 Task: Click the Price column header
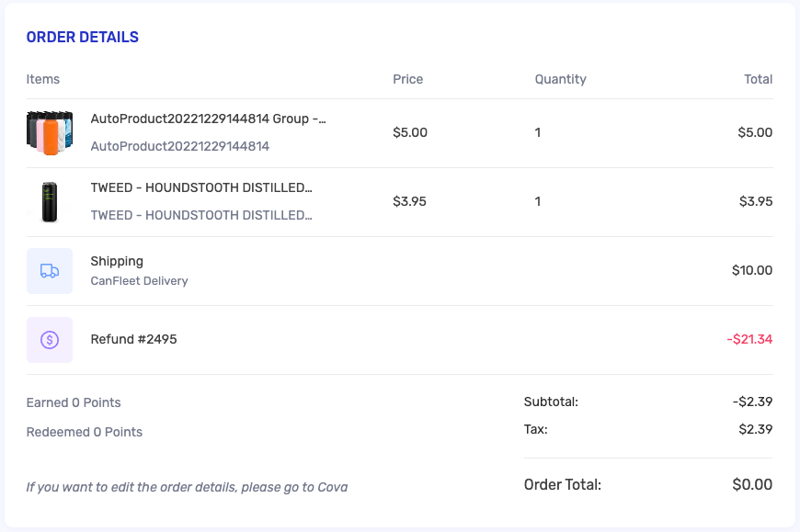[407, 79]
